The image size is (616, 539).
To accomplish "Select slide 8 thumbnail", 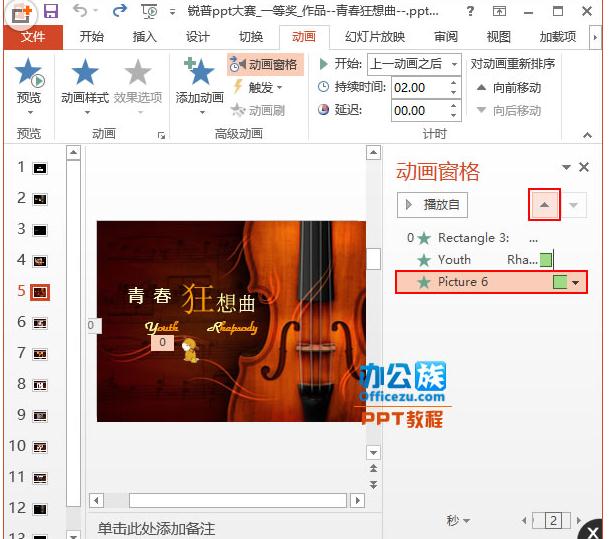I will point(40,385).
